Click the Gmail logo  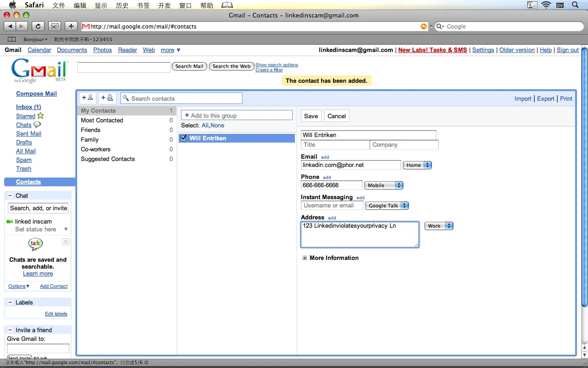click(40, 71)
